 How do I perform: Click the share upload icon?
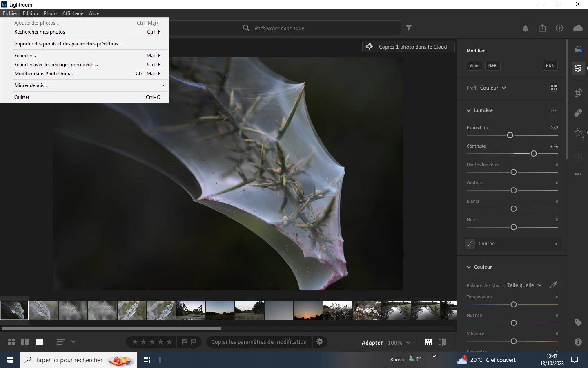(542, 28)
